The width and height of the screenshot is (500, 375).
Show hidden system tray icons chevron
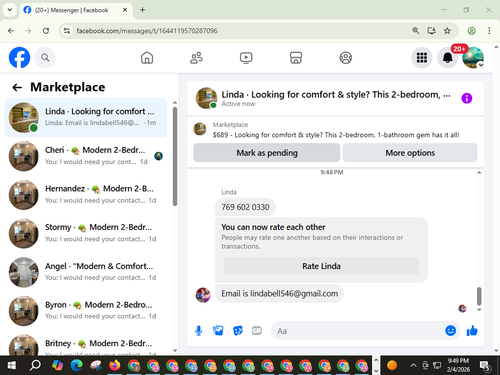(413, 365)
